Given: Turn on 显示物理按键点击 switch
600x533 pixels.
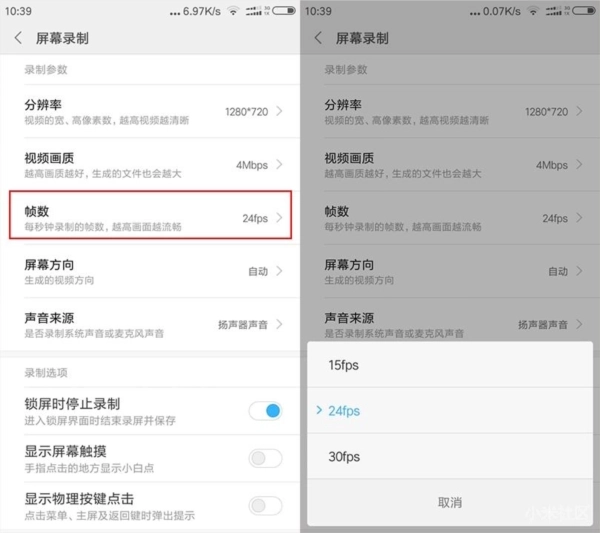Looking at the screenshot, I should click(x=265, y=505).
